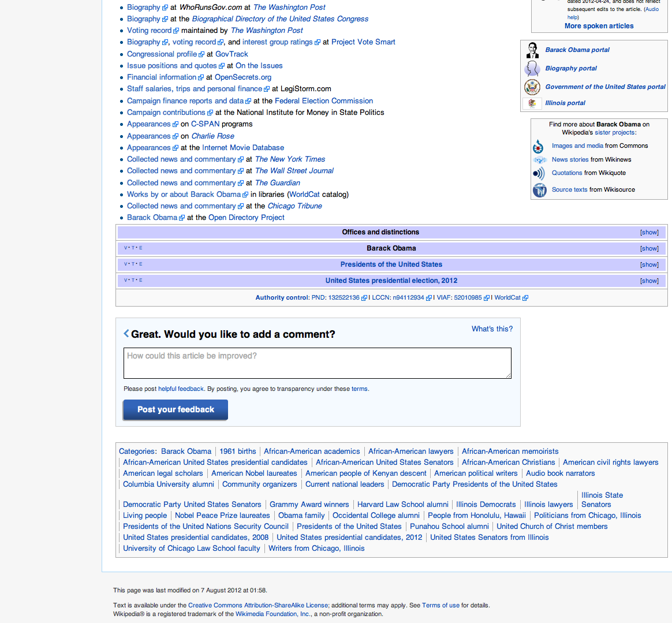Show the Barack Obama navbox contents
The image size is (672, 623).
tap(649, 249)
